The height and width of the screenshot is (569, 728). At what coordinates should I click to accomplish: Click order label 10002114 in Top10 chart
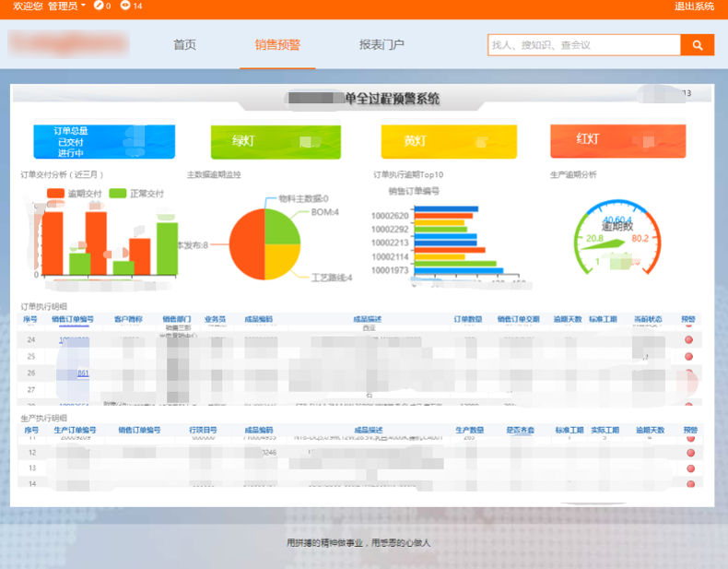pyautogui.click(x=390, y=257)
